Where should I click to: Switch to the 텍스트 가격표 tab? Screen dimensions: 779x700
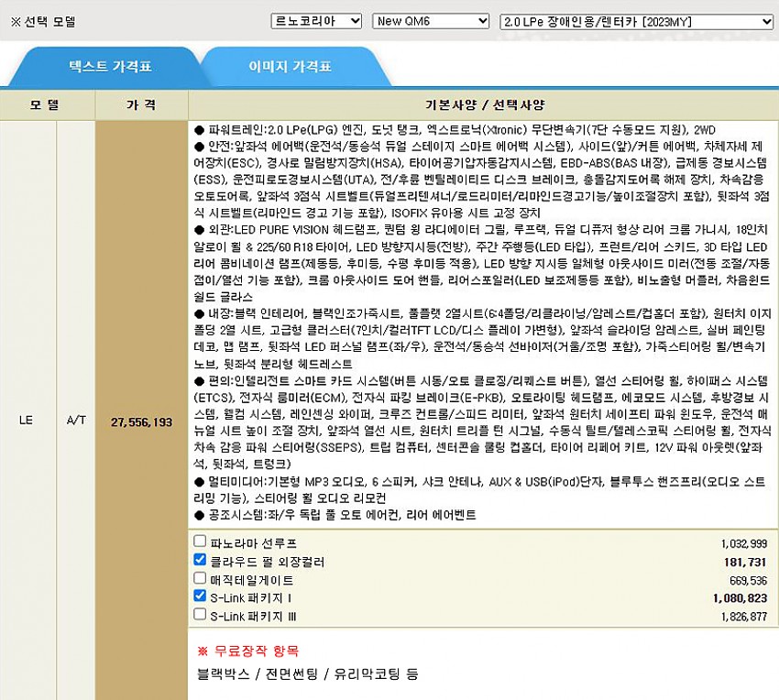coord(110,67)
